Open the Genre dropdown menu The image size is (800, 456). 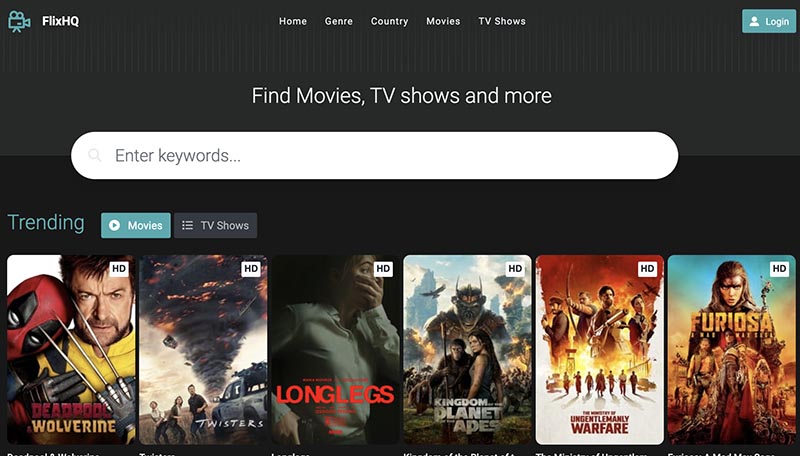[339, 21]
